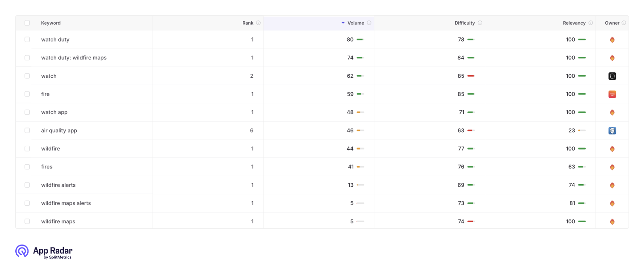Click the black Watch app icon in Owner column
The image size is (644, 276).
(x=612, y=76)
